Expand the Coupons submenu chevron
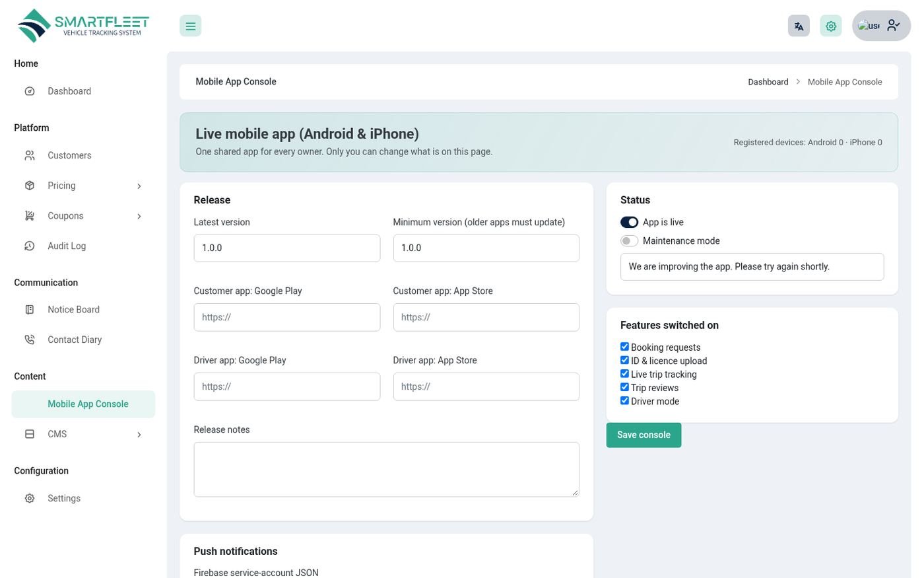The image size is (924, 578). tap(139, 217)
